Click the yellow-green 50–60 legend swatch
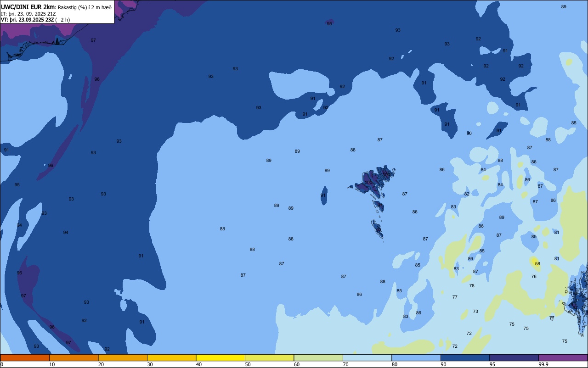 tap(269, 357)
